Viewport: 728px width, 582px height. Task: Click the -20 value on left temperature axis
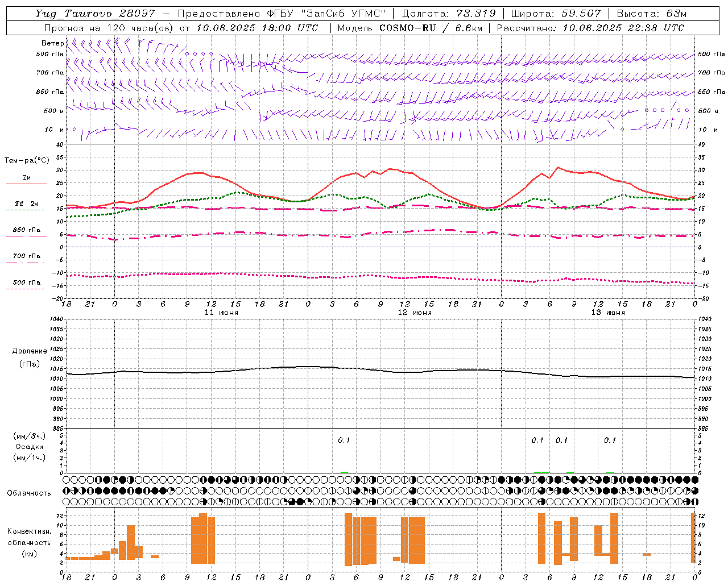pyautogui.click(x=58, y=298)
